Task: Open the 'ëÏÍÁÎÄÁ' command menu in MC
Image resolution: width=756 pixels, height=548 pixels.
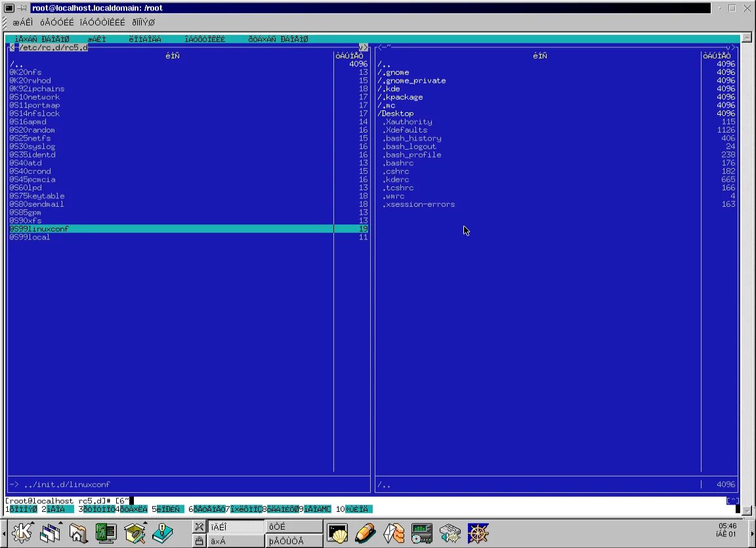Action: point(145,39)
